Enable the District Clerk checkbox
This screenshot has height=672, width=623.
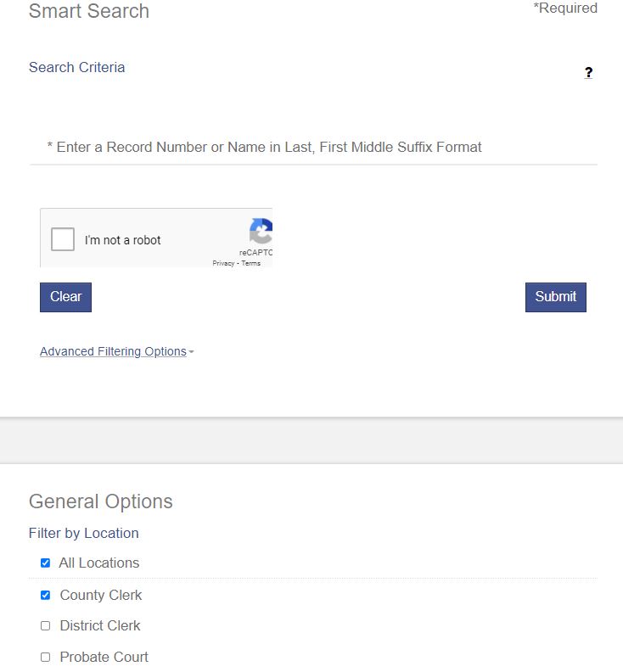(46, 626)
